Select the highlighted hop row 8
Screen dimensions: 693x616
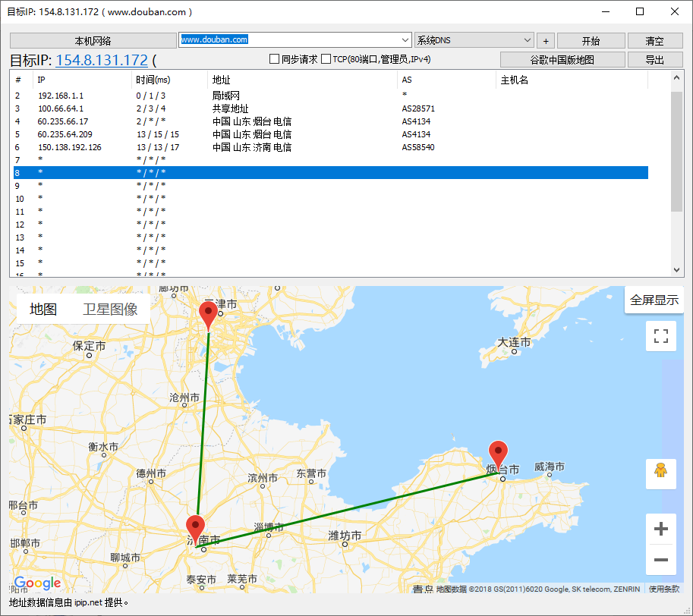click(331, 173)
